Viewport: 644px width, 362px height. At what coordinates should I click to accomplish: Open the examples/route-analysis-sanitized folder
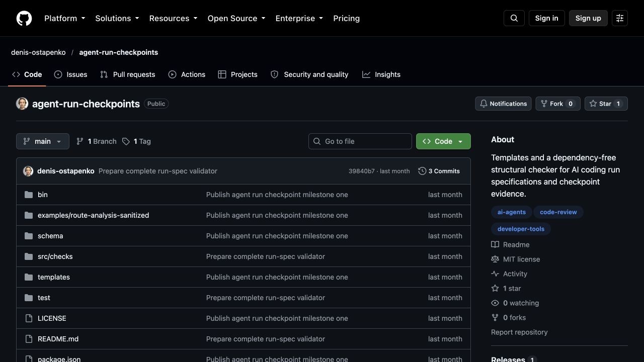point(93,215)
